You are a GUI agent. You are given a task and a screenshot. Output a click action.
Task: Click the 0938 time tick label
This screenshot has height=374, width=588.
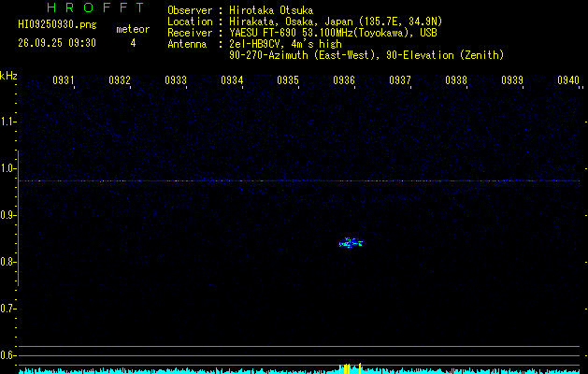456,80
